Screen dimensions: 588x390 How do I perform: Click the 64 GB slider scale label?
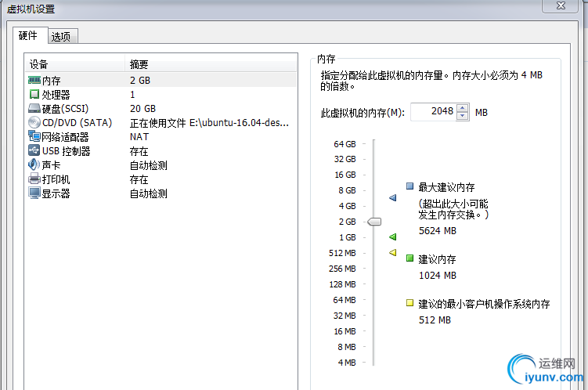coord(345,144)
